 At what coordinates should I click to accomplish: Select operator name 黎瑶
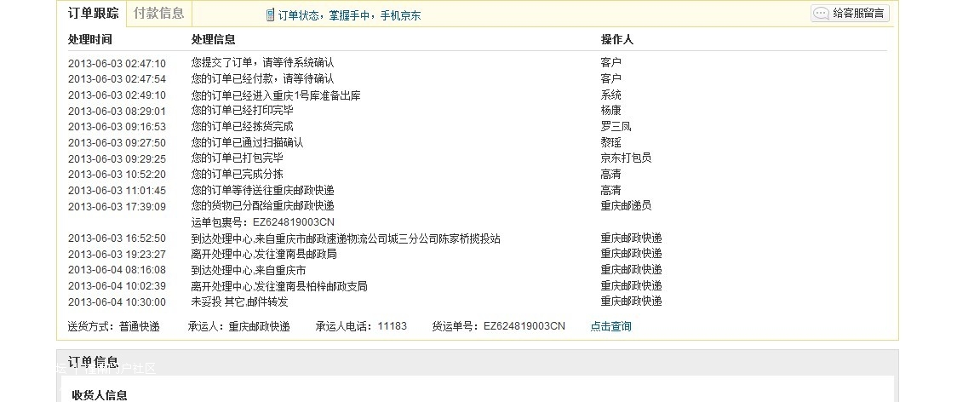610,142
